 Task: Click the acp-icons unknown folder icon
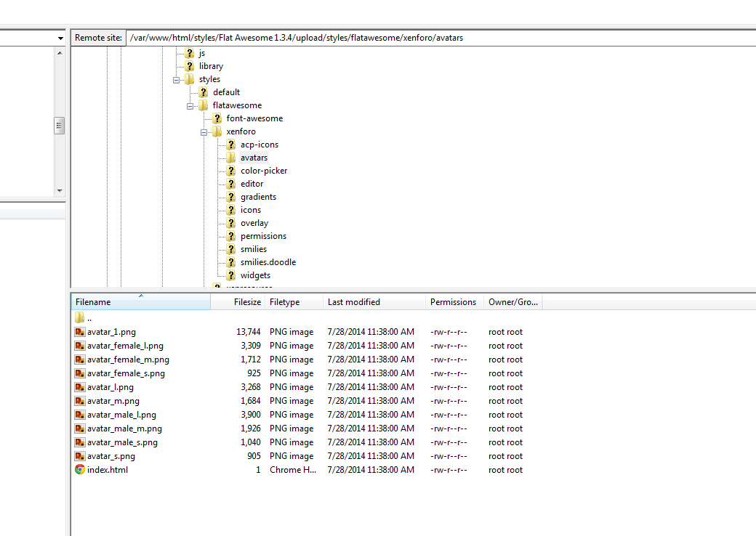[230, 145]
